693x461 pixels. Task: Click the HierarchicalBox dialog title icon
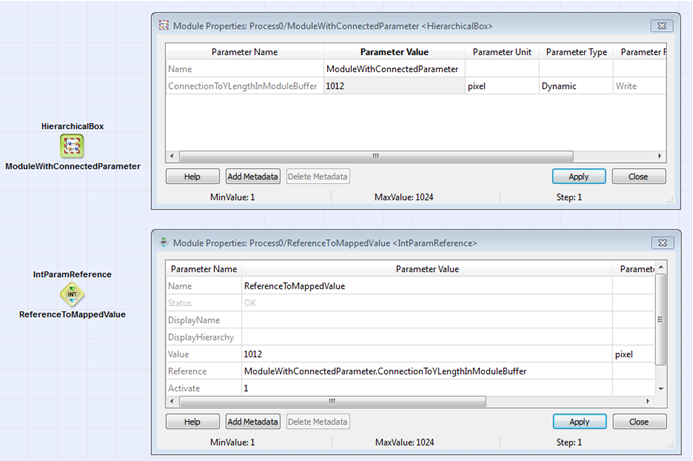tap(163, 24)
